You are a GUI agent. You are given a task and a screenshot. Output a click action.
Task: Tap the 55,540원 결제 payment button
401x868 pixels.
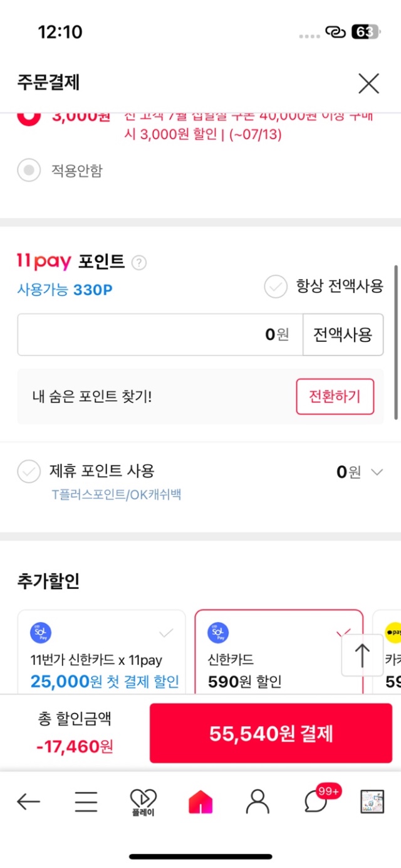pyautogui.click(x=271, y=733)
